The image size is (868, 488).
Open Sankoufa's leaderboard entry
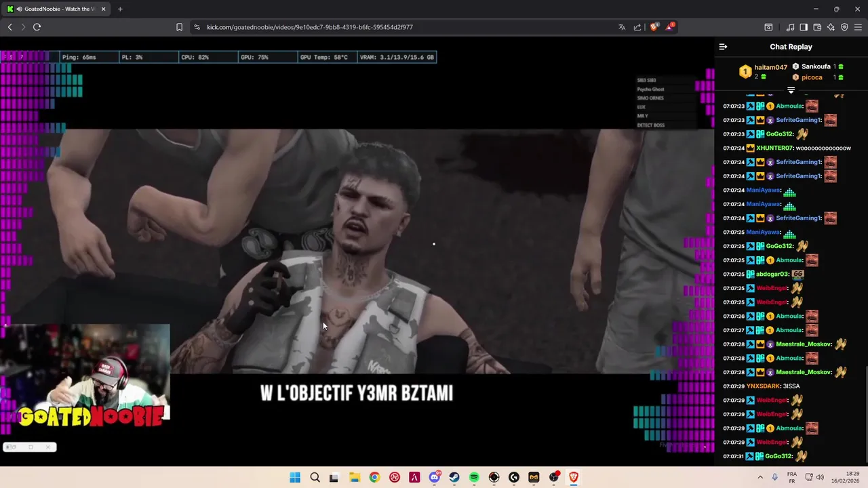(816, 66)
